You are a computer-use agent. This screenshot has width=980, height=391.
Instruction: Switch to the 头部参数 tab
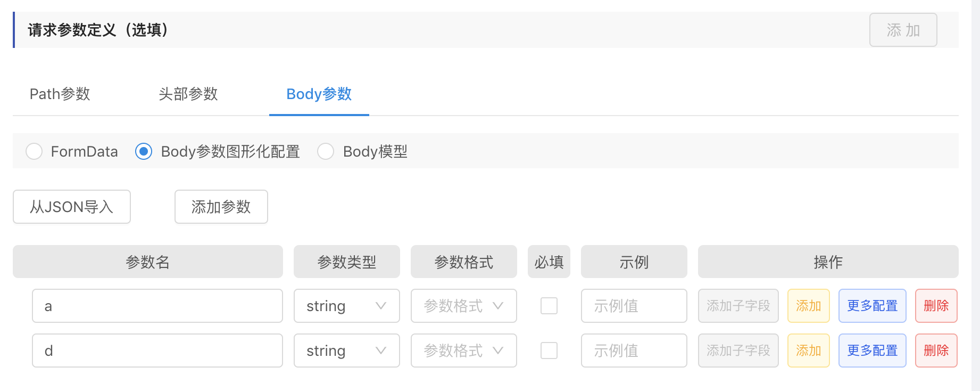click(188, 94)
